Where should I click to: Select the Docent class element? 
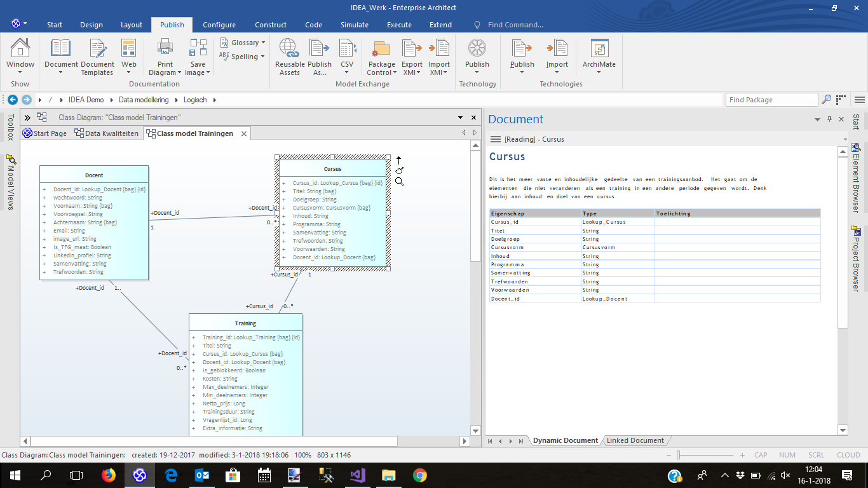(94, 222)
